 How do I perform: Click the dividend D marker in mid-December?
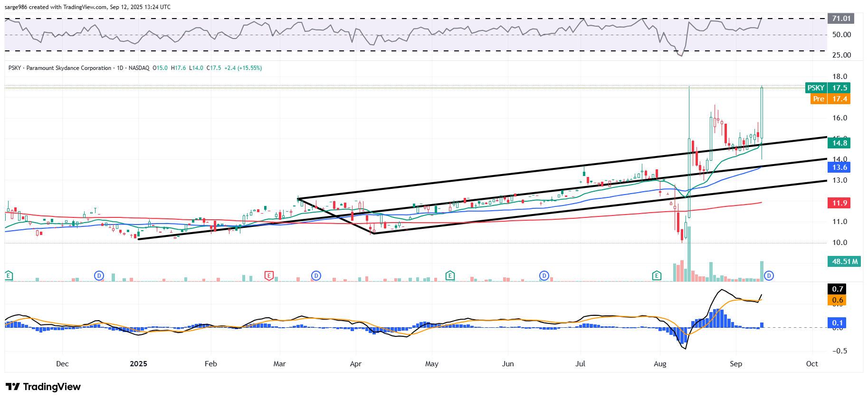click(x=99, y=275)
